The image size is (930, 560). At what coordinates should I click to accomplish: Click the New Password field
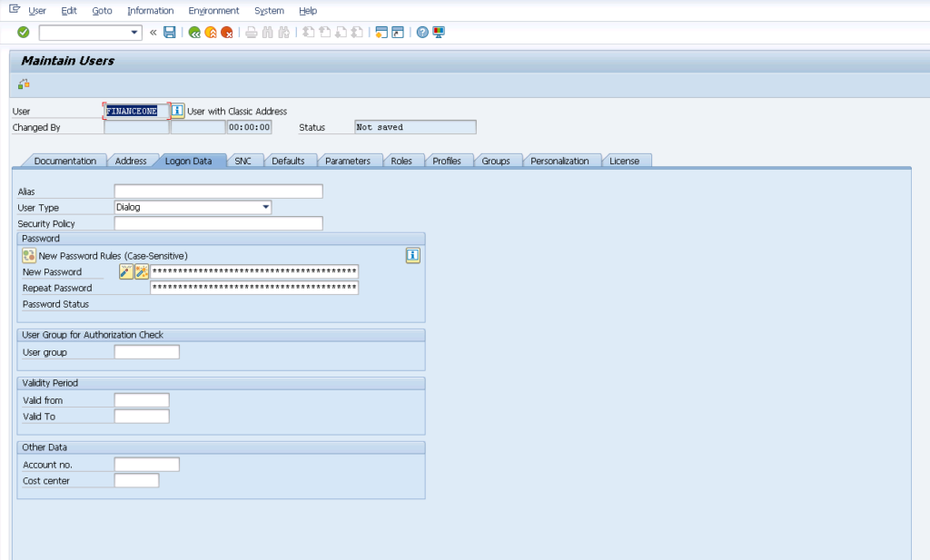(254, 271)
